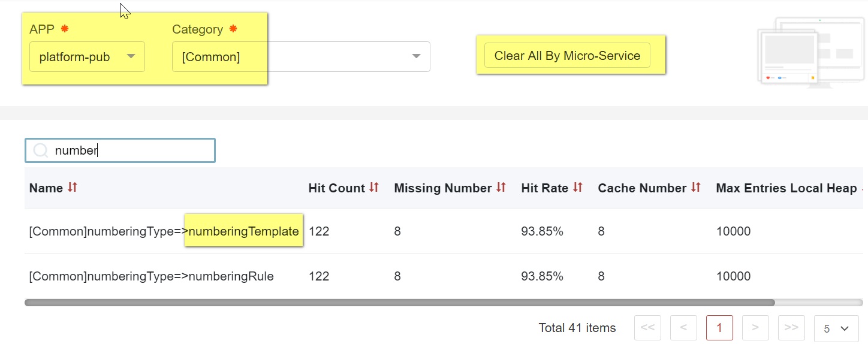Click the horizontal table scrollbar
This screenshot has height=344, width=868.
399,303
